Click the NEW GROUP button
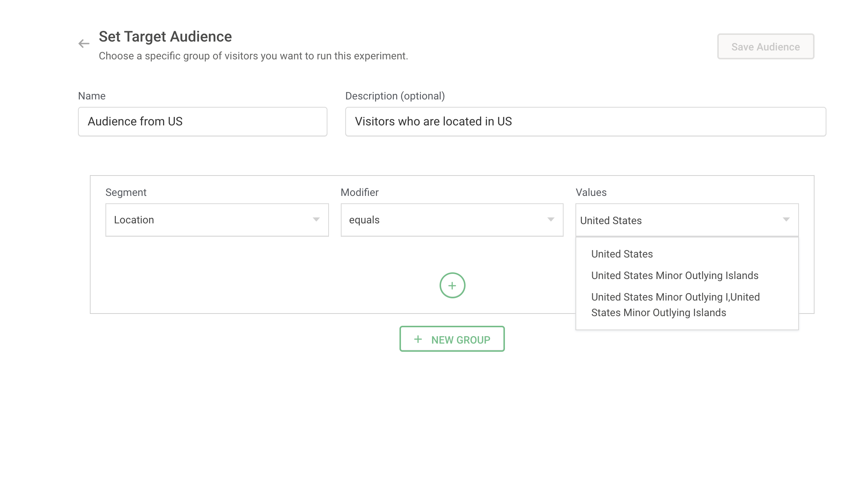The height and width of the screenshot is (492, 868). [x=460, y=339]
